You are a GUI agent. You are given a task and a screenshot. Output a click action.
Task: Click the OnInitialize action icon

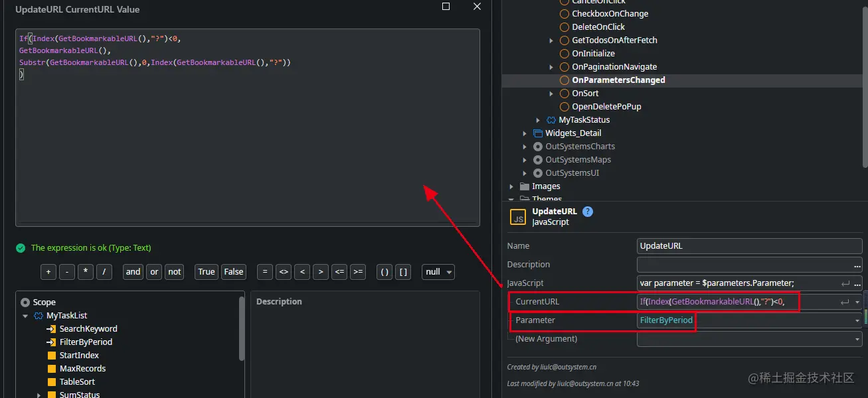[564, 53]
